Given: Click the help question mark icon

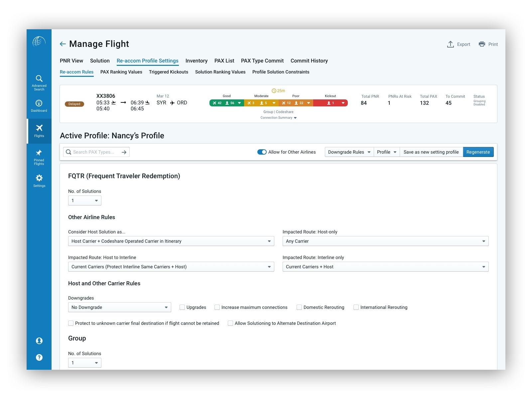Looking at the screenshot, I should coord(39,357).
